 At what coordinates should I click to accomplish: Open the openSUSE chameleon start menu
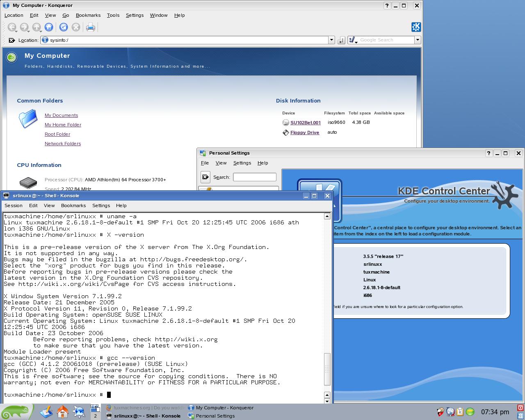(x=16, y=411)
